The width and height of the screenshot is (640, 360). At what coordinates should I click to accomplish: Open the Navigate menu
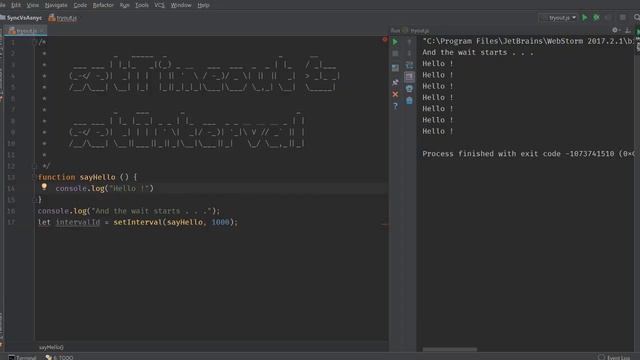tap(56, 5)
